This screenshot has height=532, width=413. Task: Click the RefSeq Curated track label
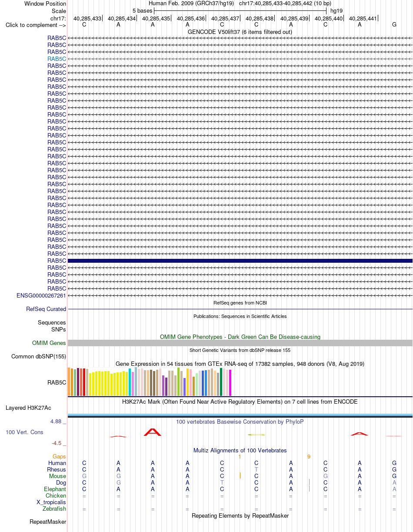point(46,309)
